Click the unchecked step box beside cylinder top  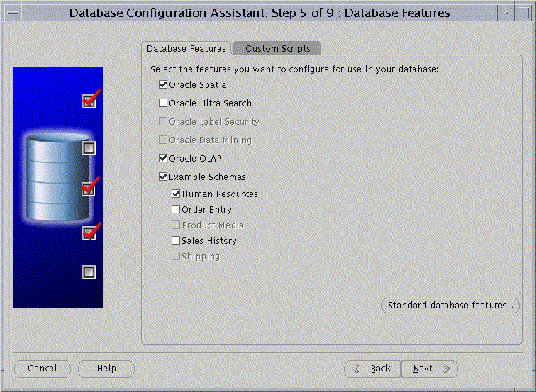coord(89,148)
